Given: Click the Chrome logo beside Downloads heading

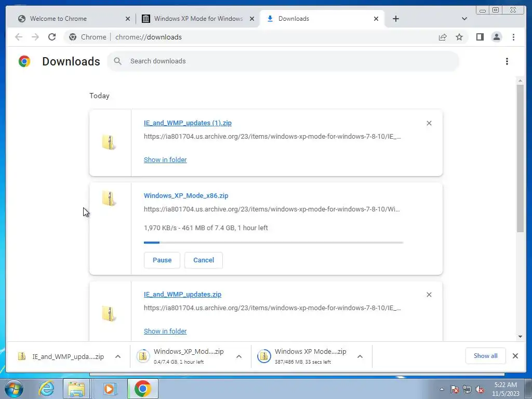Looking at the screenshot, I should pyautogui.click(x=24, y=61).
